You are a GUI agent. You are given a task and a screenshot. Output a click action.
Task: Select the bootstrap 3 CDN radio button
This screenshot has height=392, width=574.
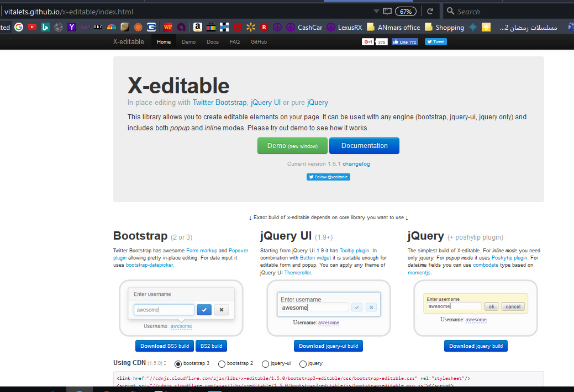coord(178,364)
